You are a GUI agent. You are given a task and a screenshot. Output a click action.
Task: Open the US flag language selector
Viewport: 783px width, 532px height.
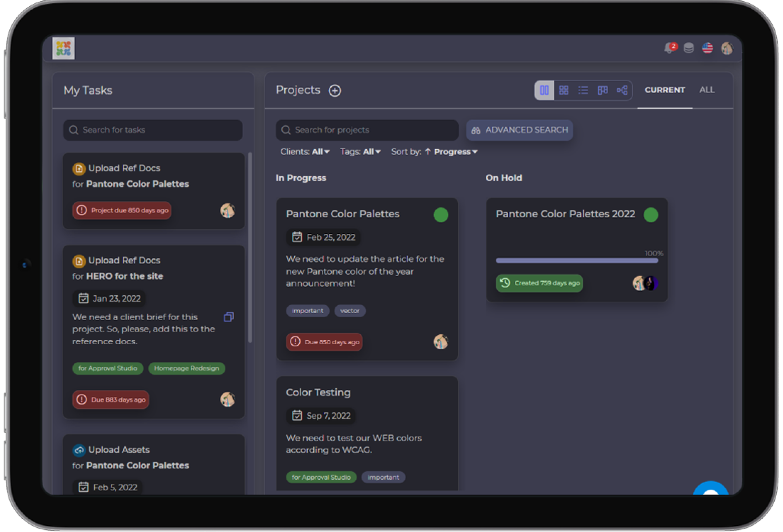[x=707, y=48]
